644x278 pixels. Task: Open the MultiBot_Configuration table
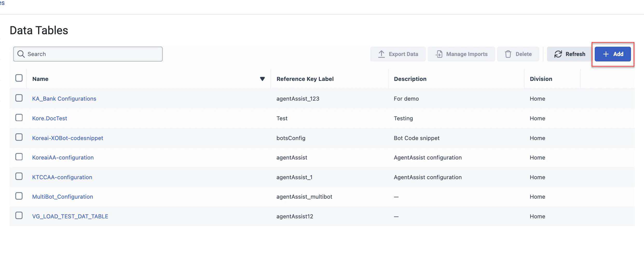coord(62,197)
